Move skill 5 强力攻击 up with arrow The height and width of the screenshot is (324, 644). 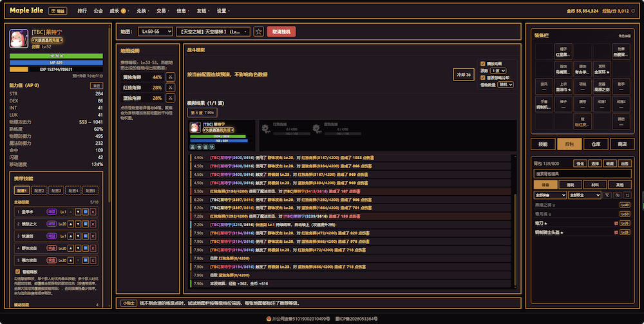pyautogui.click(x=71, y=260)
